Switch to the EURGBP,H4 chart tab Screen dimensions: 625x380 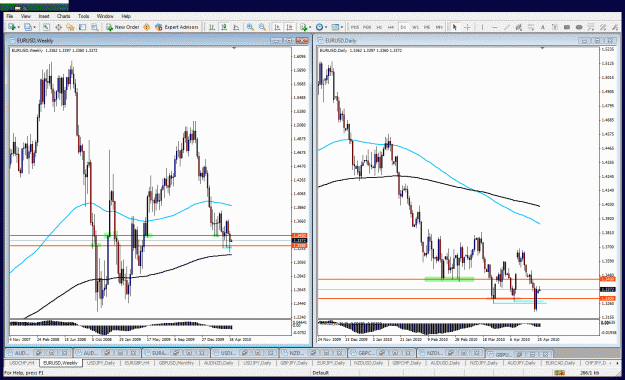[137, 363]
